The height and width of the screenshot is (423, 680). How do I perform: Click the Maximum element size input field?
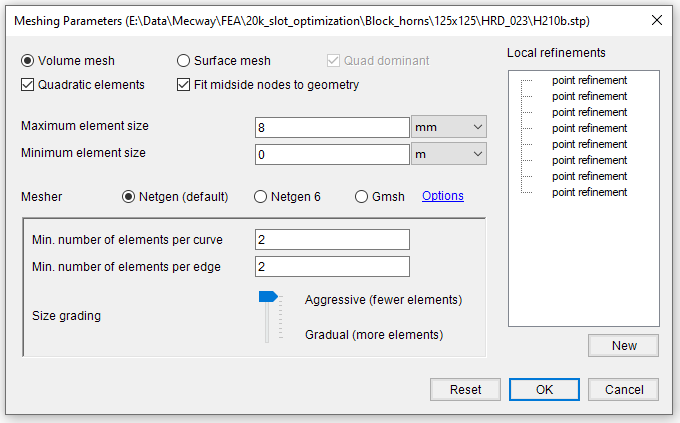click(332, 128)
